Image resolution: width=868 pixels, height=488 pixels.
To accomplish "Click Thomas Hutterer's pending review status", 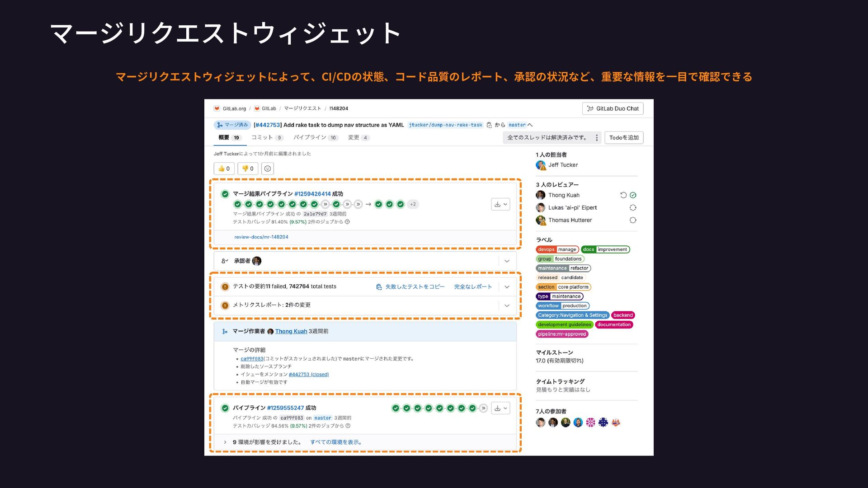I will tap(633, 220).
